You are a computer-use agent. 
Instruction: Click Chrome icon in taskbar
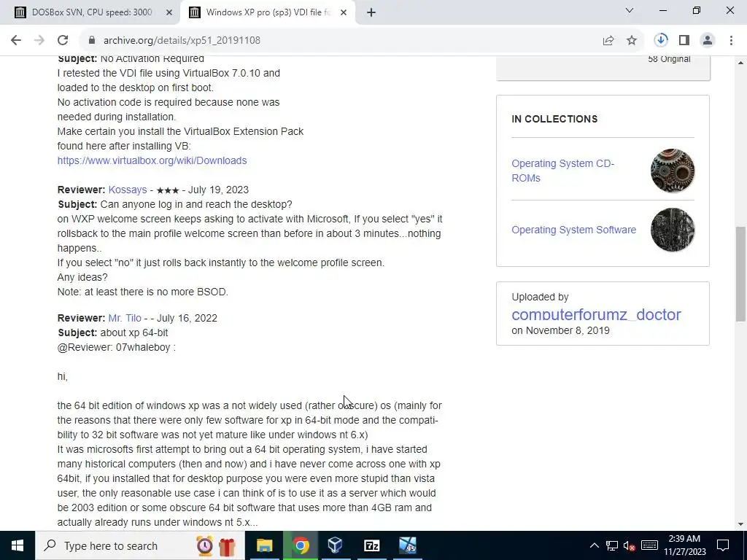(301, 545)
